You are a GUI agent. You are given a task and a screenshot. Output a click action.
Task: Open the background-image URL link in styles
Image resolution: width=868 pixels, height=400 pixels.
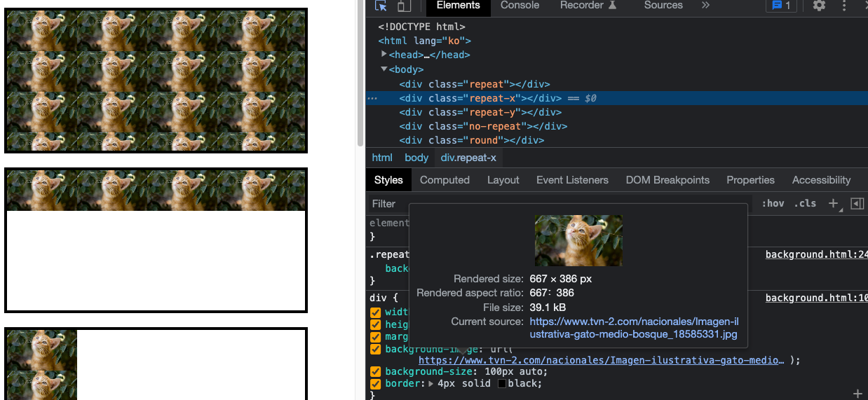point(601,360)
